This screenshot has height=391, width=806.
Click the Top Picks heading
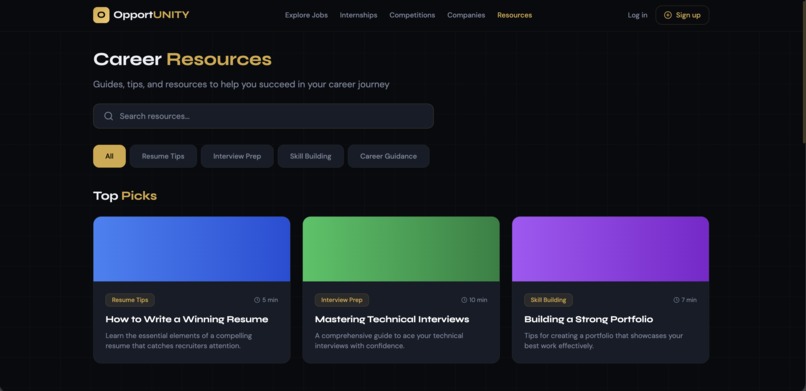coord(125,196)
